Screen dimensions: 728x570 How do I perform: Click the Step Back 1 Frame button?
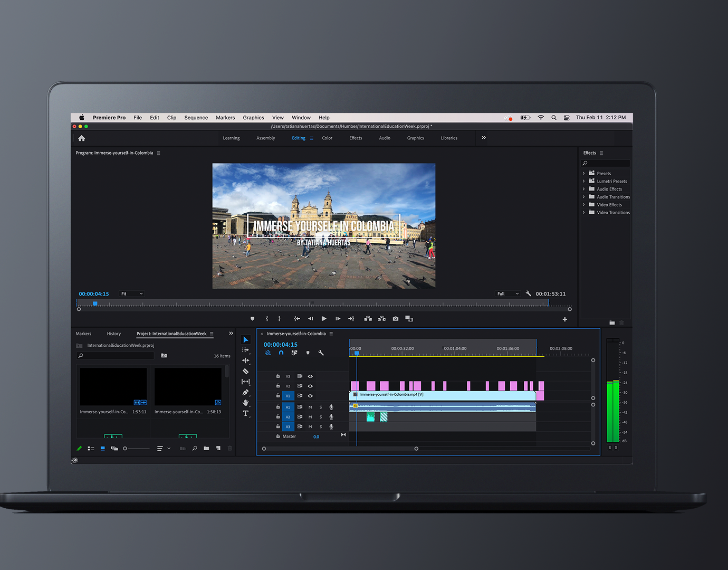pos(310,318)
